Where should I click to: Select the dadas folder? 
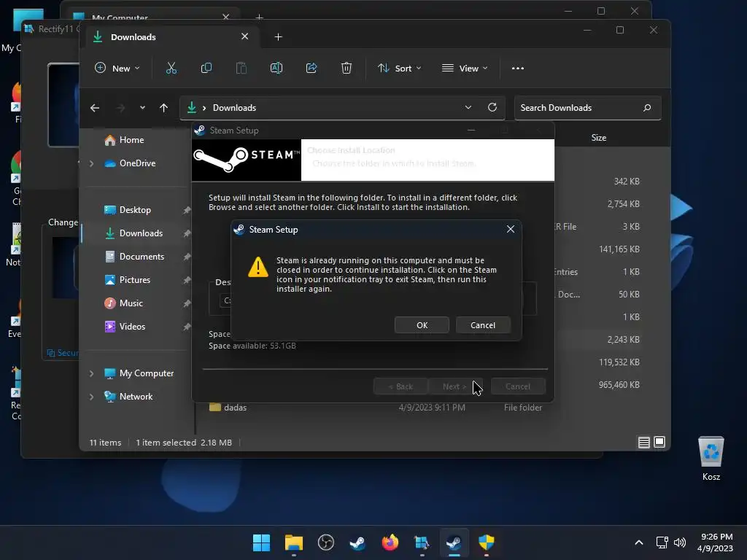pyautogui.click(x=235, y=408)
